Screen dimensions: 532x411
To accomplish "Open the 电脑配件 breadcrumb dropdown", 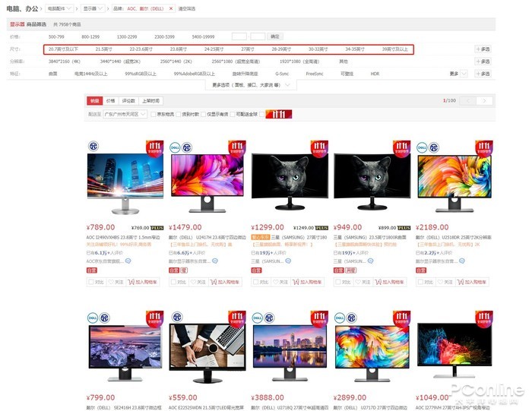I will 59,8.
